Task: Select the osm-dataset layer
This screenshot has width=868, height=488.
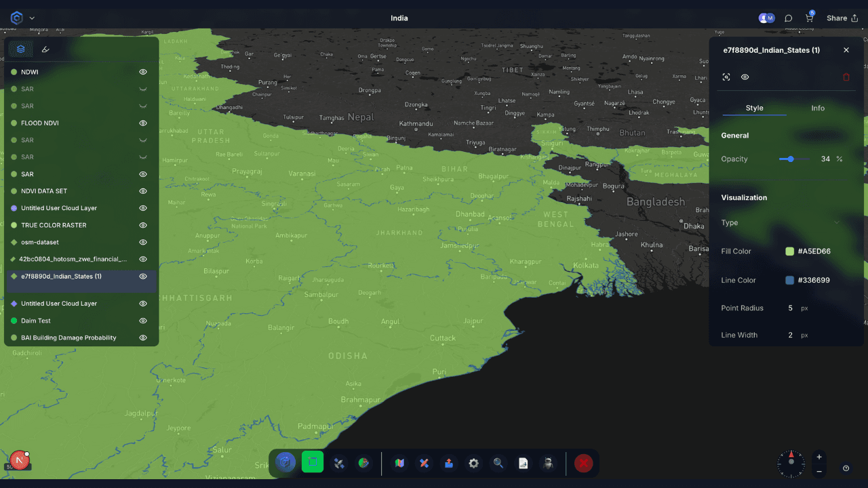Action: (x=40, y=242)
